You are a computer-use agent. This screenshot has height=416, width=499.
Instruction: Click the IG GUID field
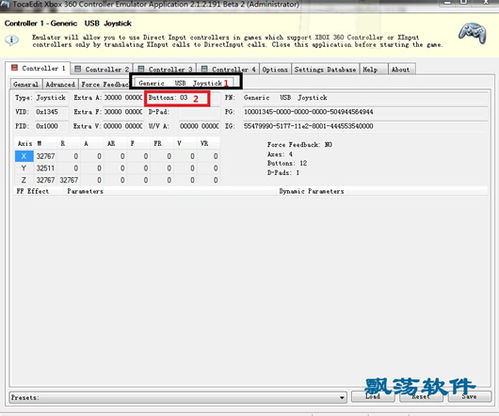point(365,126)
